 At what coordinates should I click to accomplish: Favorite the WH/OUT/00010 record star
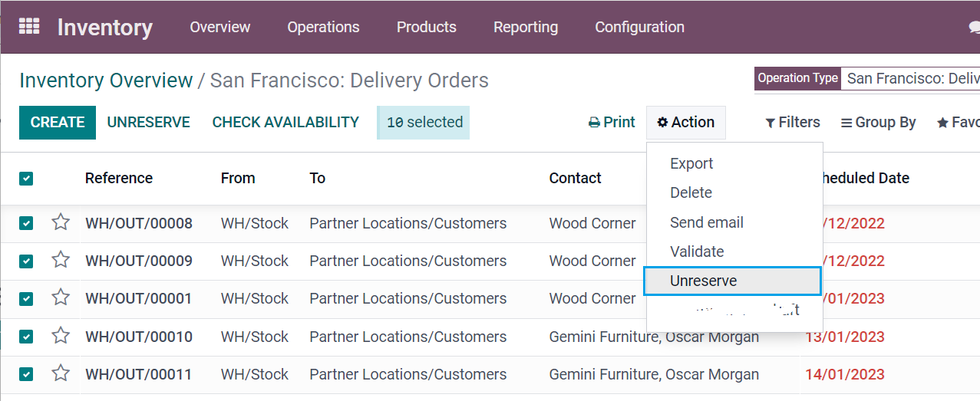tap(61, 336)
